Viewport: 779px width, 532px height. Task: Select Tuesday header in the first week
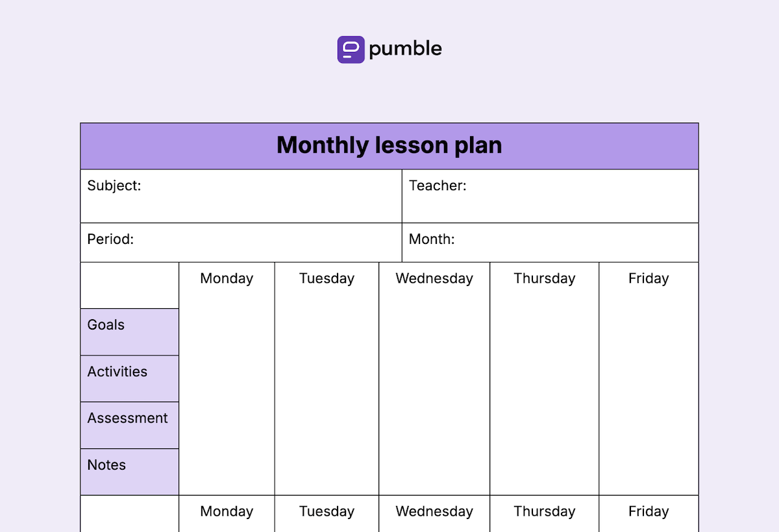[327, 278]
